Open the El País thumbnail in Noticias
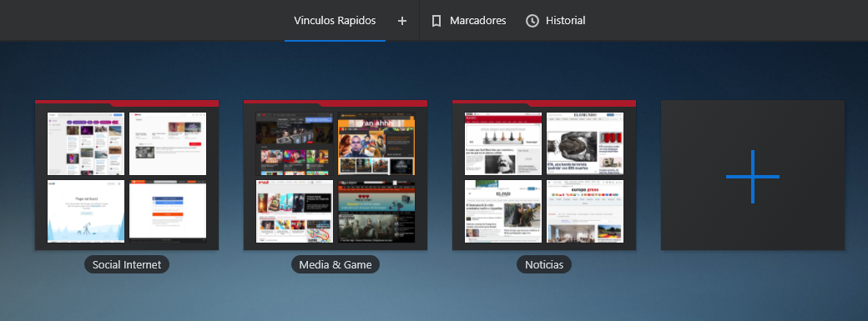This screenshot has height=321, width=868. pyautogui.click(x=503, y=211)
